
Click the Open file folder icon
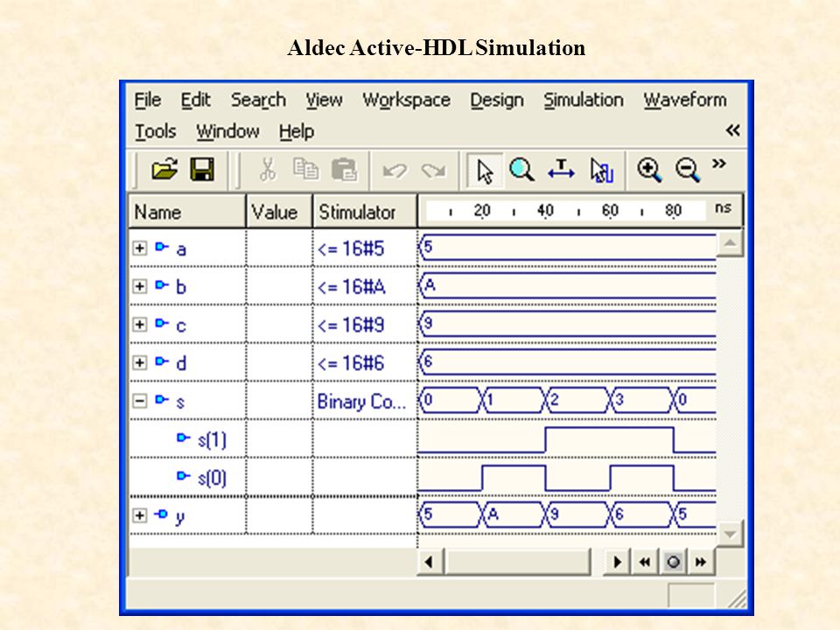[x=164, y=170]
